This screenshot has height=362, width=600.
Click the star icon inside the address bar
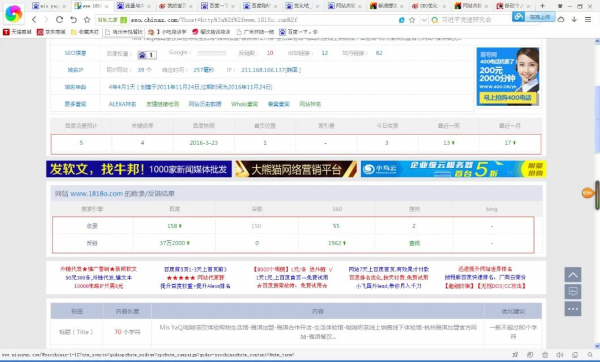coord(412,20)
